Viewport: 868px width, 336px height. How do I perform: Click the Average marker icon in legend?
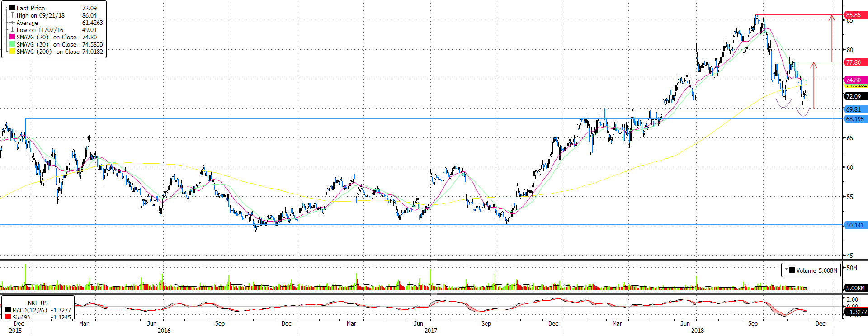coord(12,22)
